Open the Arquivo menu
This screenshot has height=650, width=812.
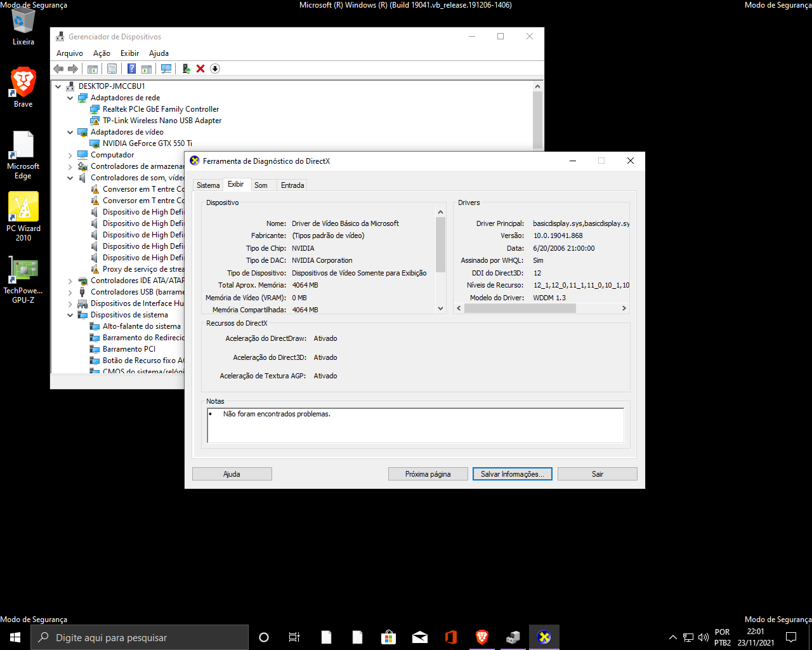[x=70, y=53]
